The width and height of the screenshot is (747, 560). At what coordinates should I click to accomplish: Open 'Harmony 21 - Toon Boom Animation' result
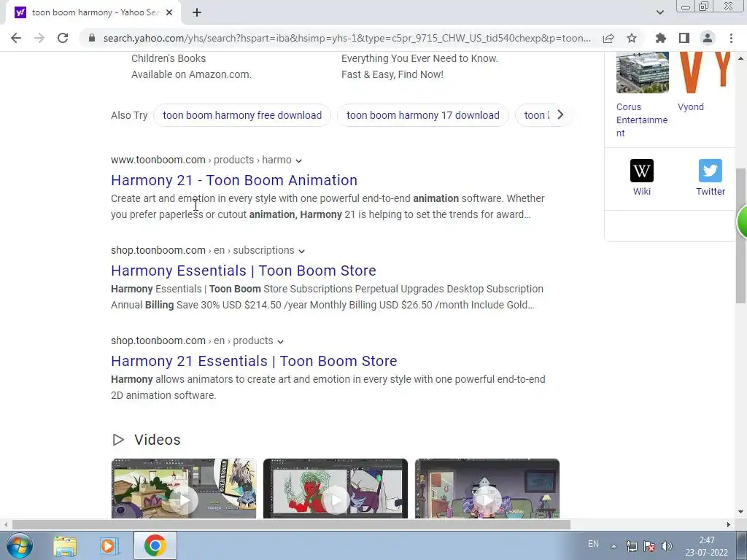click(x=234, y=180)
